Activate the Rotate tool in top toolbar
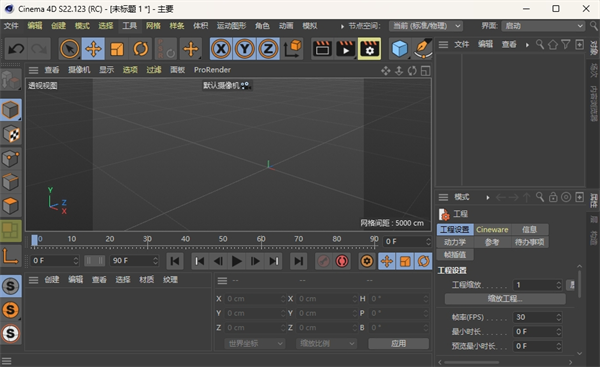Viewport: 600px width, 367px height. click(x=140, y=49)
